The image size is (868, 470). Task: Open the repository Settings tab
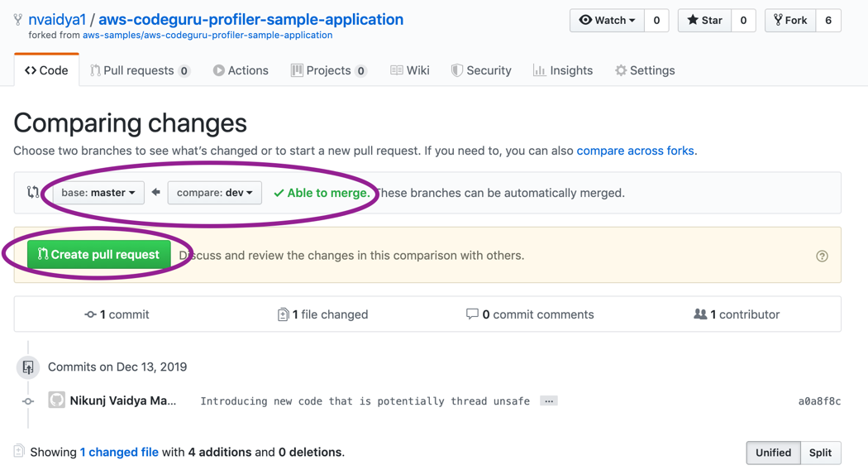[x=645, y=70]
